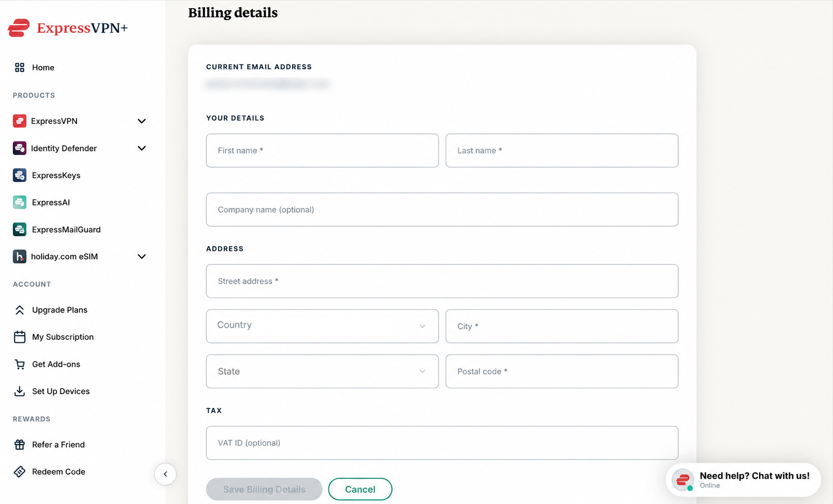Click the 'Online' chat status text
Viewport: 833px width, 504px height.
click(x=710, y=485)
